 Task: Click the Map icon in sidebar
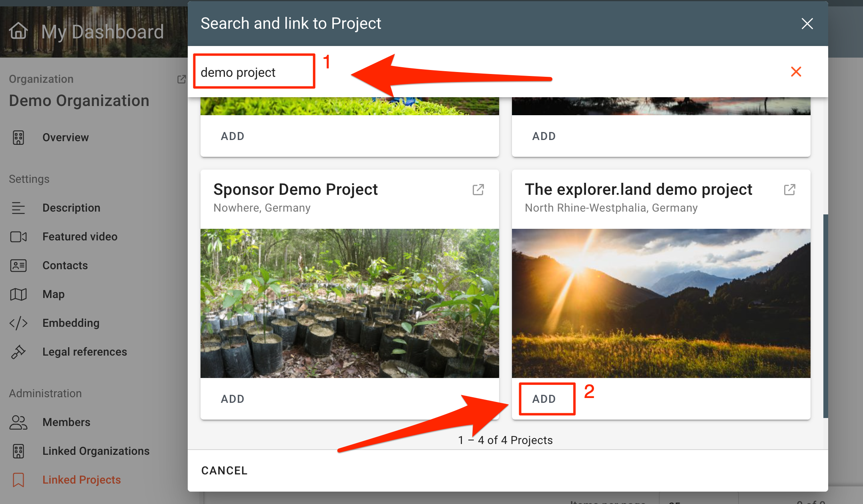click(x=18, y=294)
